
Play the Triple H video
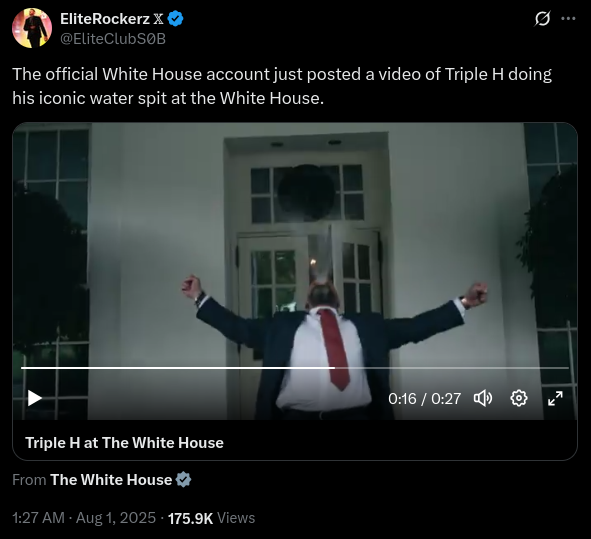(35, 398)
